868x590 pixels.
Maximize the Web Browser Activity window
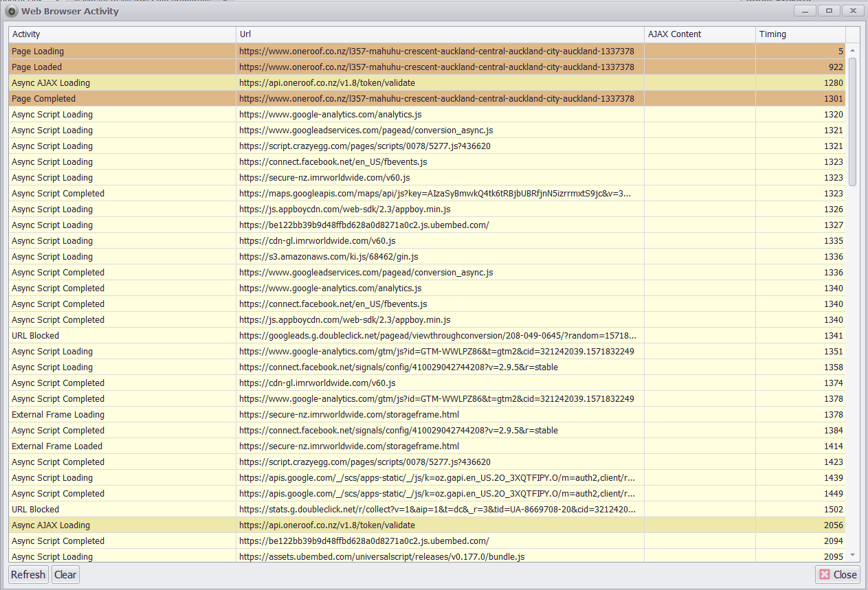pyautogui.click(x=829, y=11)
